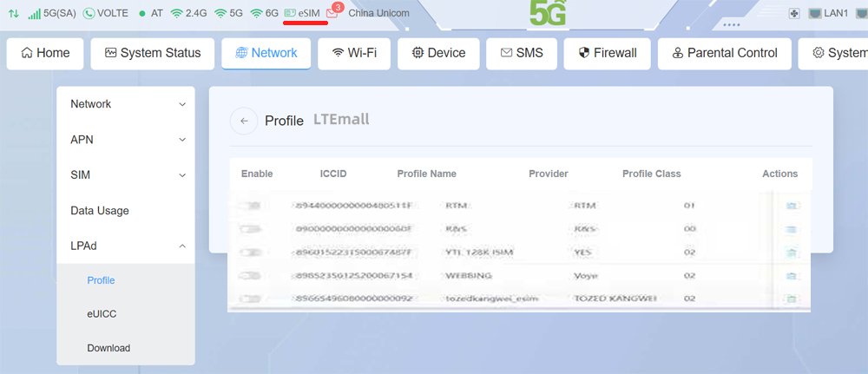Screen dimensions: 868x374
Task: Enable the YTL 128K ISIM profile
Action: [251, 253]
